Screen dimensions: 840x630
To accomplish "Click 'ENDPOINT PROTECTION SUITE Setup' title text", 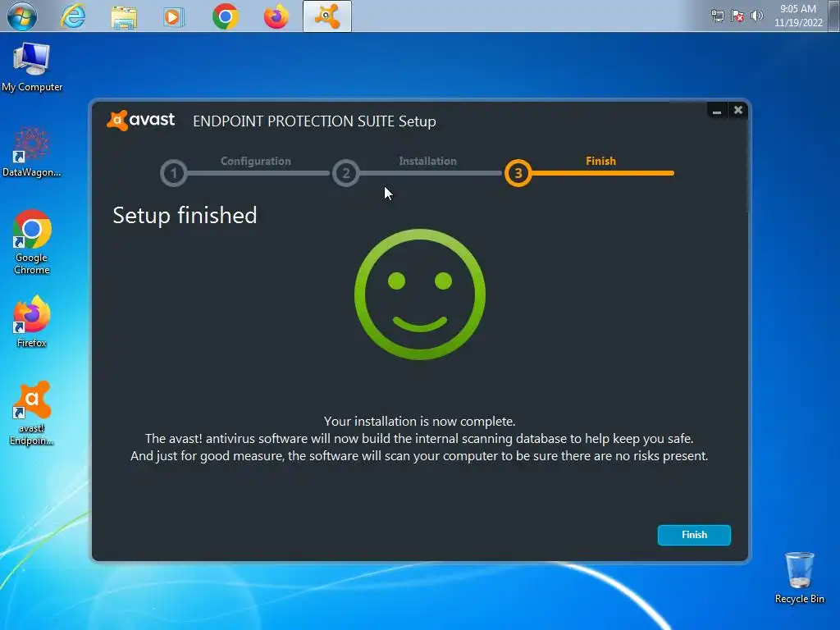I will coord(314,121).
